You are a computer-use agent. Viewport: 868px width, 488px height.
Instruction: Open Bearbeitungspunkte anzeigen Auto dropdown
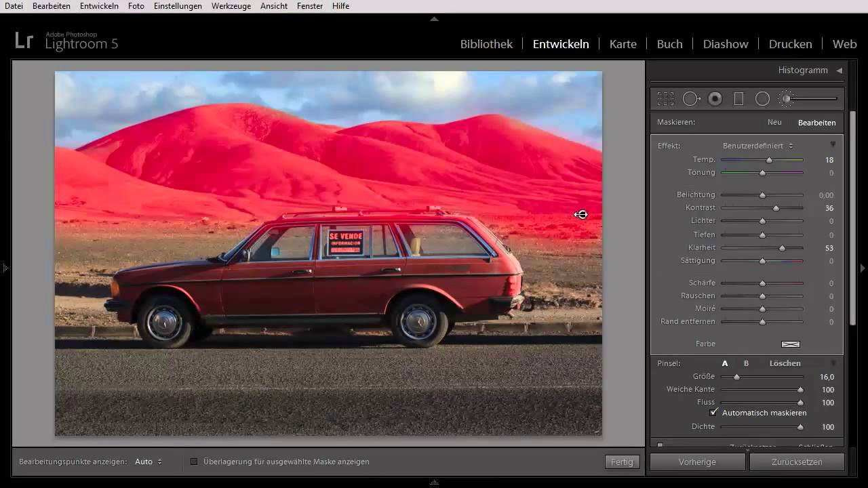coord(148,462)
